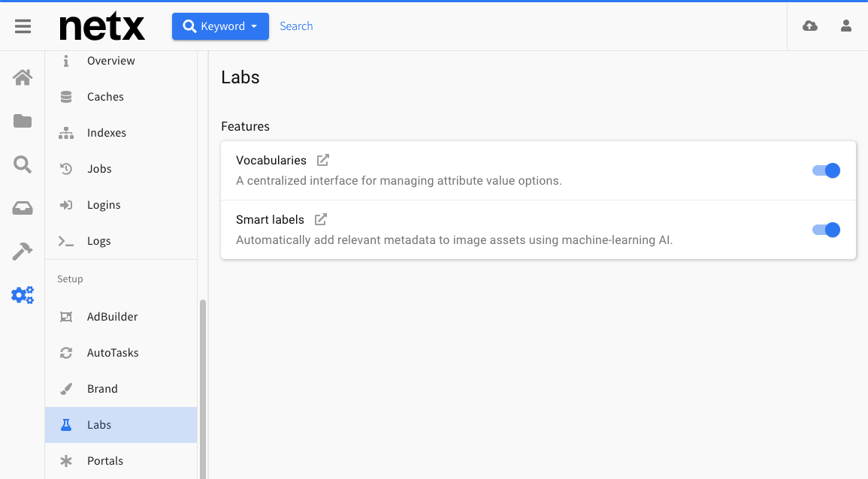Click the side menu scrollbar
The width and height of the screenshot is (868, 479).
pos(203,390)
